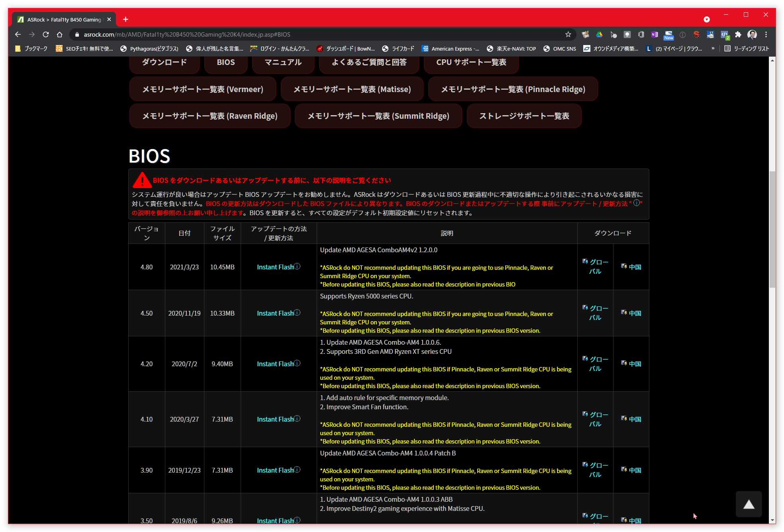Close the ASRock Fatal1ty B450 tab

coord(109,19)
